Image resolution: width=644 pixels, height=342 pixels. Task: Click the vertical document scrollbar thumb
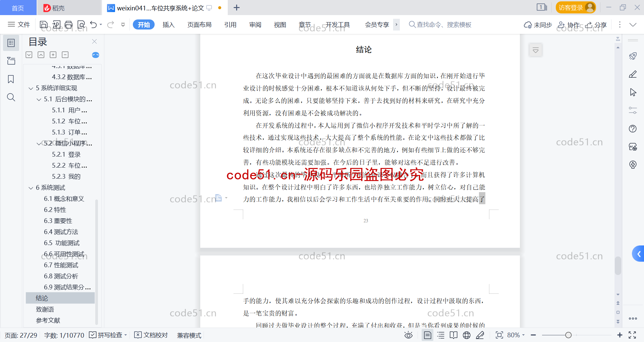click(618, 266)
